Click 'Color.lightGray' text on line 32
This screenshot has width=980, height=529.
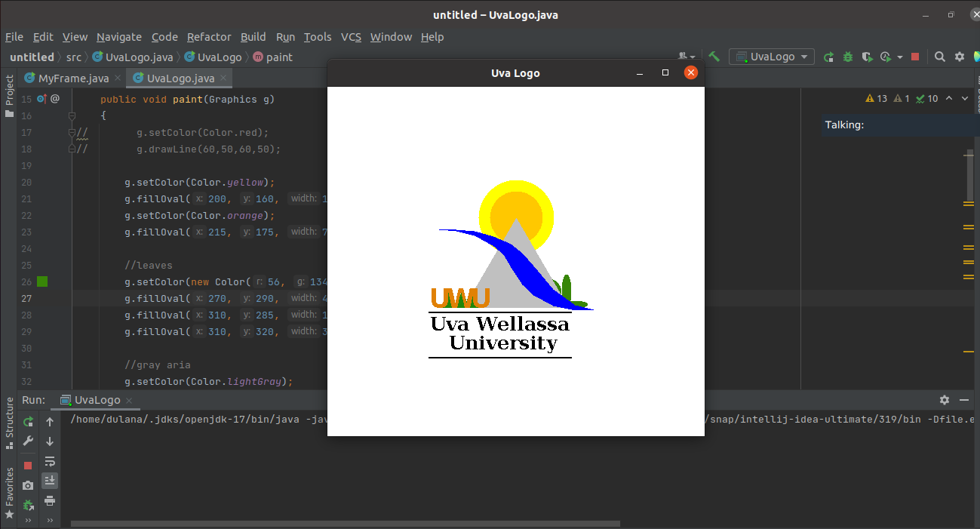pyautogui.click(x=238, y=381)
